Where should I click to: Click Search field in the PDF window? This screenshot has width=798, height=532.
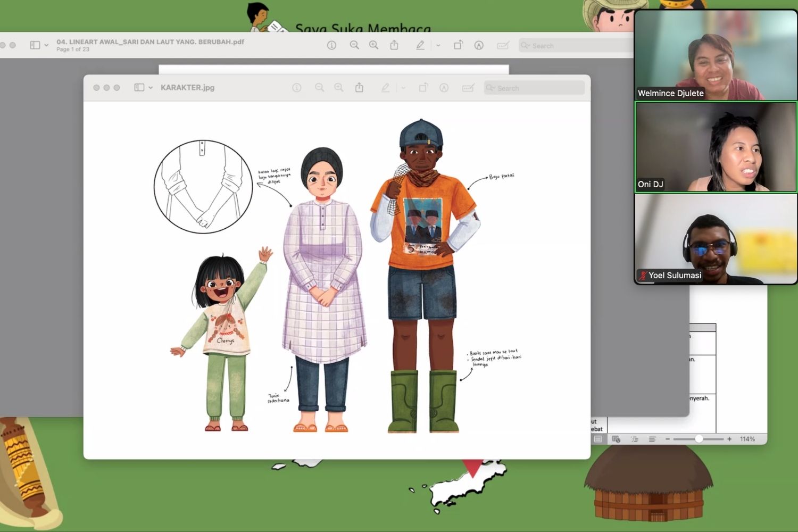pyautogui.click(x=576, y=45)
